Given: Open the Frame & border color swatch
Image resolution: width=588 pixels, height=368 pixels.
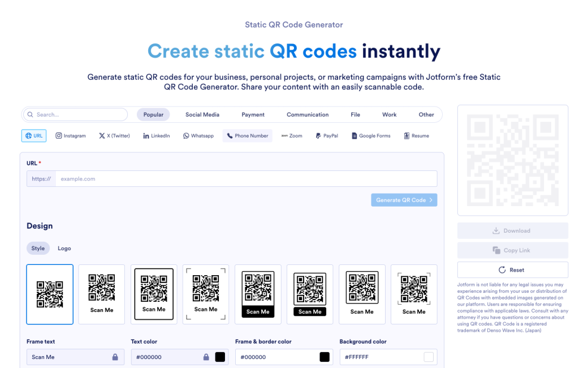Looking at the screenshot, I should [x=325, y=357].
